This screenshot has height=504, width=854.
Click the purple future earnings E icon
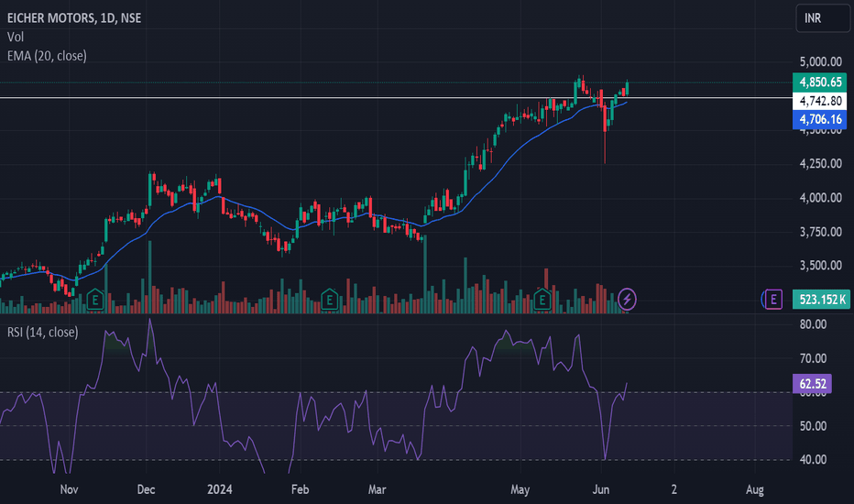click(x=772, y=299)
